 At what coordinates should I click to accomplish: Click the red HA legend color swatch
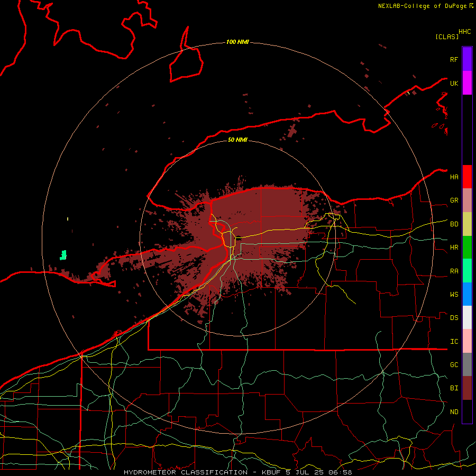click(467, 177)
